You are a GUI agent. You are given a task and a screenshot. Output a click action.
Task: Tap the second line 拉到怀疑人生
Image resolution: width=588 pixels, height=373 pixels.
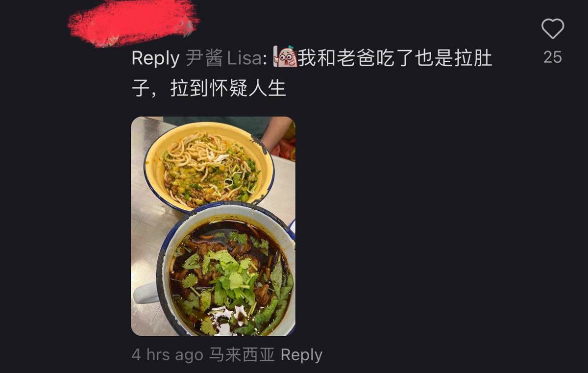[x=228, y=89]
